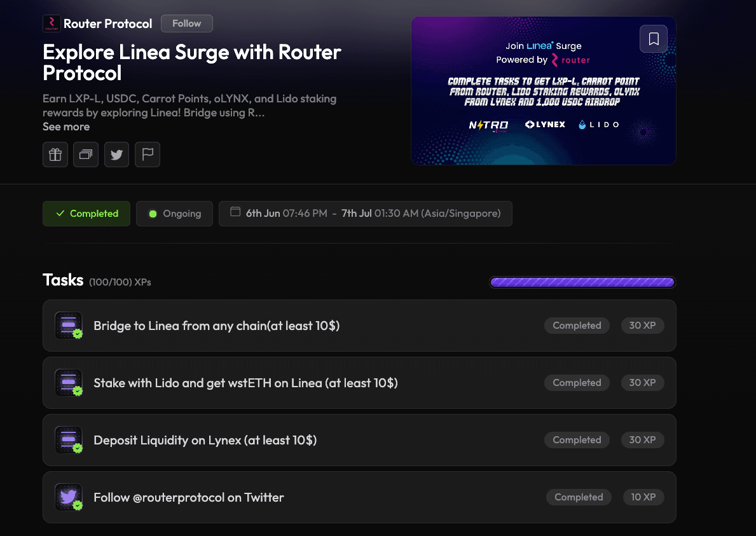Click the Stake with Lido task icon
This screenshot has width=756, height=536.
69,383
